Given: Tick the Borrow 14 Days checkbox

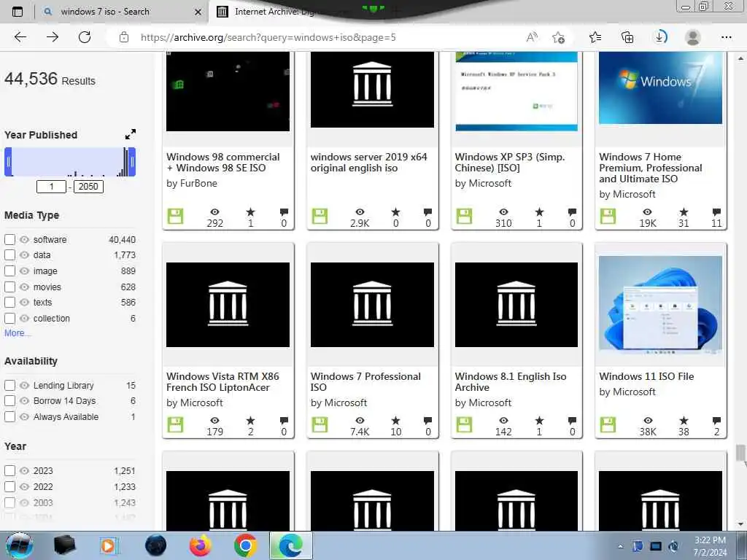Looking at the screenshot, I should click(9, 401).
